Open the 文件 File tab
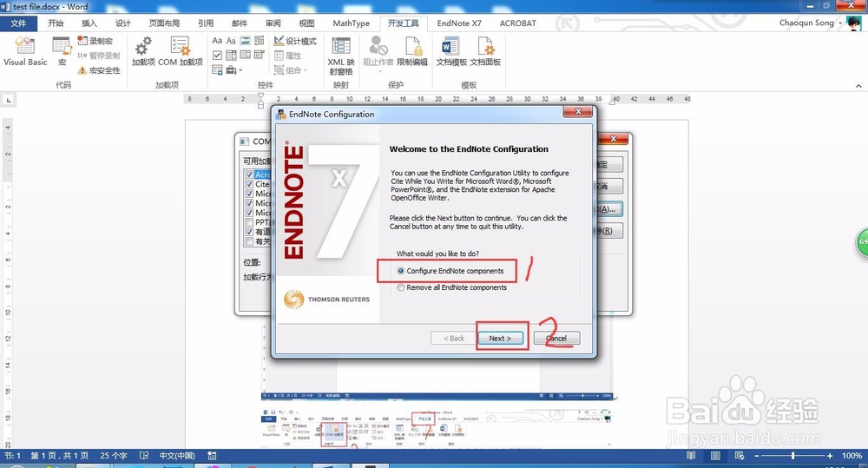 (18, 23)
